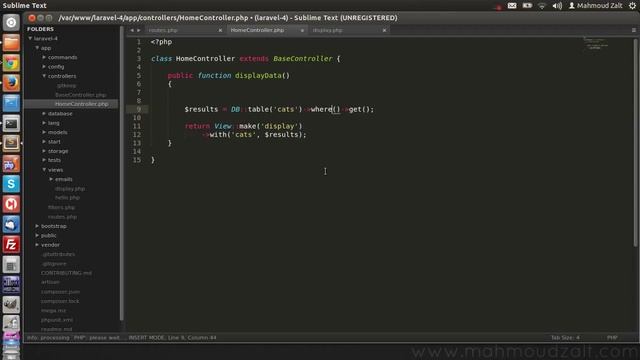
Task: Expand the lang folder
Action: coord(44,123)
